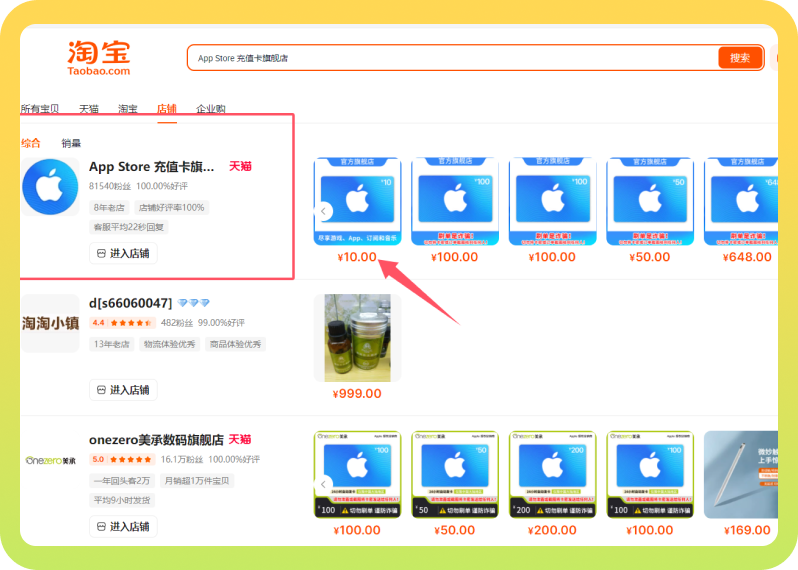This screenshot has width=798, height=570.
Task: Click the 淘淘小镇 store logo
Action: pos(50,323)
